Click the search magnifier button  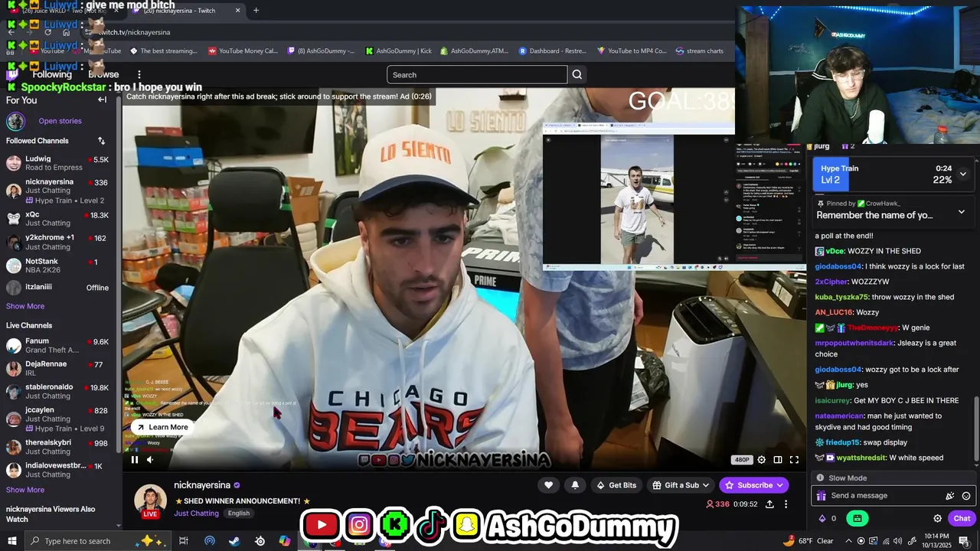click(577, 74)
